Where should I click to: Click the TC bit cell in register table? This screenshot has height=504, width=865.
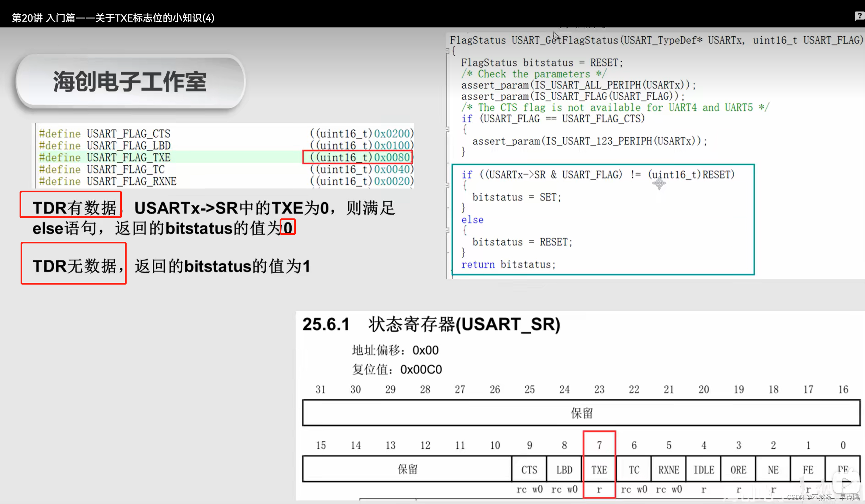(634, 469)
